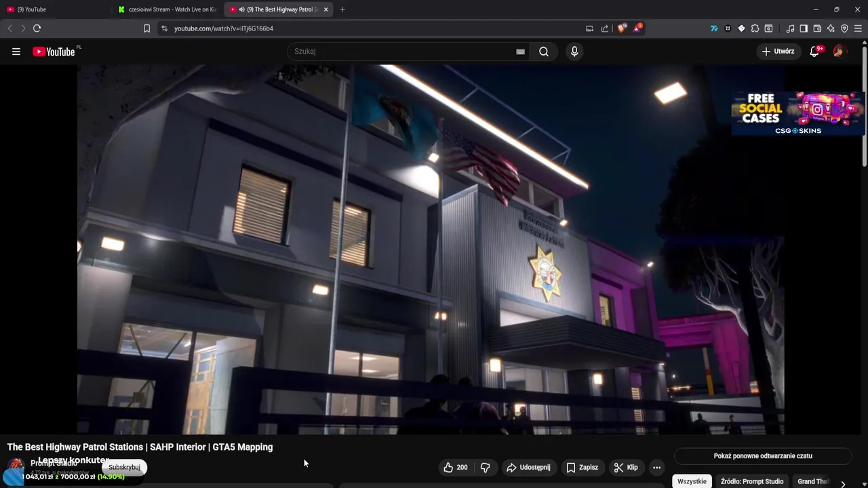This screenshot has width=868, height=488.
Task: Open account avatar menu
Action: coord(840,52)
